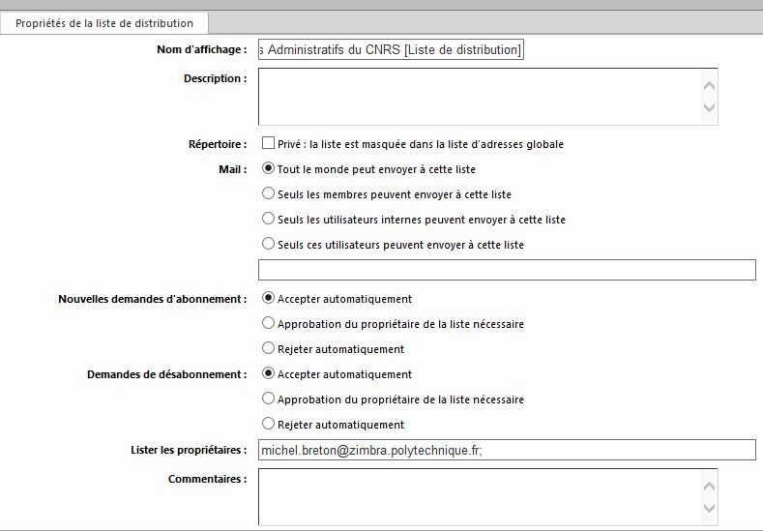Select Accepter automatiquement for new subscriptions
This screenshot has height=532, width=763.
click(x=268, y=298)
